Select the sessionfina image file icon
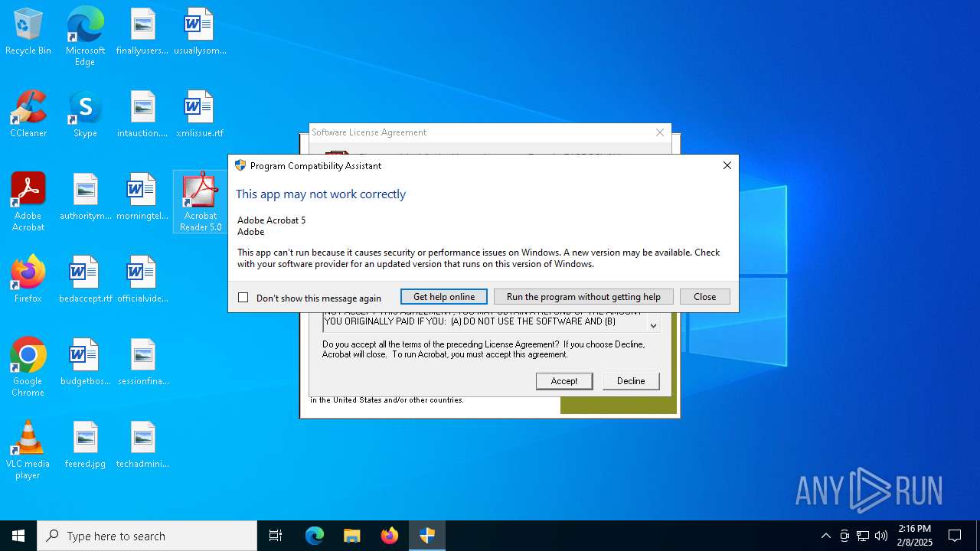Screen dimensions: 980x551 (142, 363)
